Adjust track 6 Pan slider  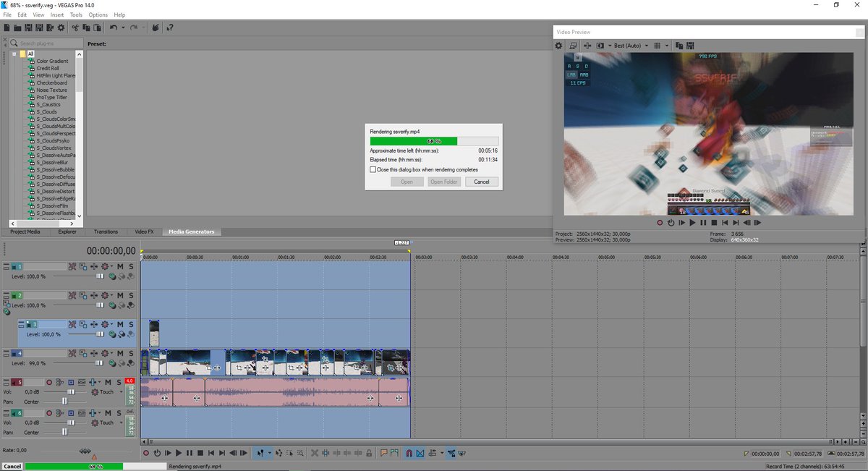(x=65, y=432)
